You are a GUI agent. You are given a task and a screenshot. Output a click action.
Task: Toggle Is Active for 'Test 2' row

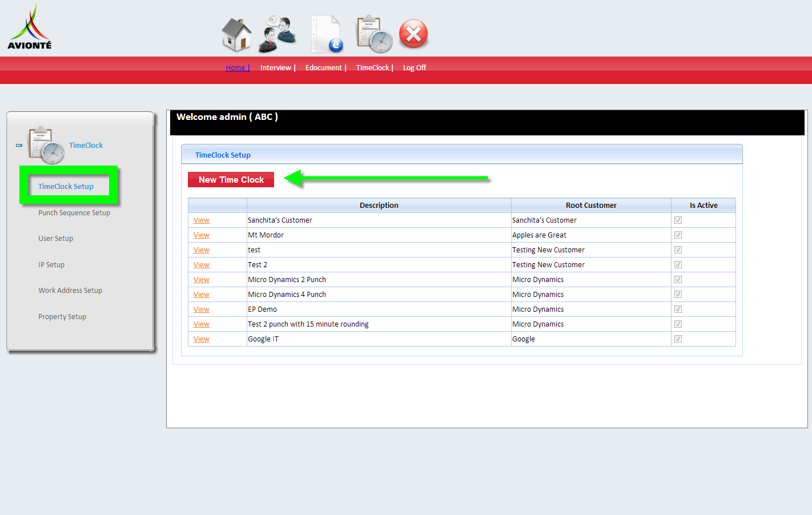coord(678,265)
